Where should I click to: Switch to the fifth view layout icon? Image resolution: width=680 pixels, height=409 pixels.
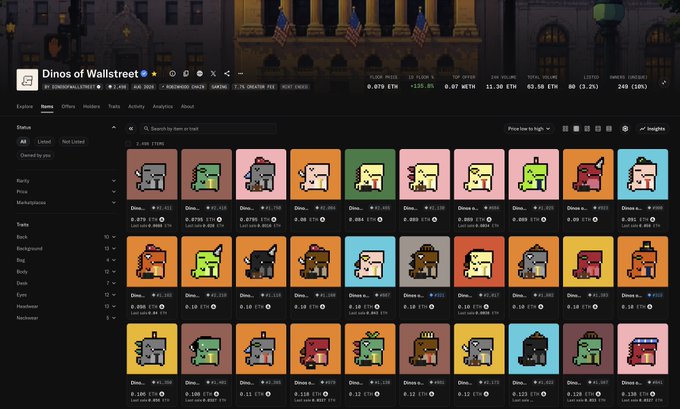coord(609,129)
